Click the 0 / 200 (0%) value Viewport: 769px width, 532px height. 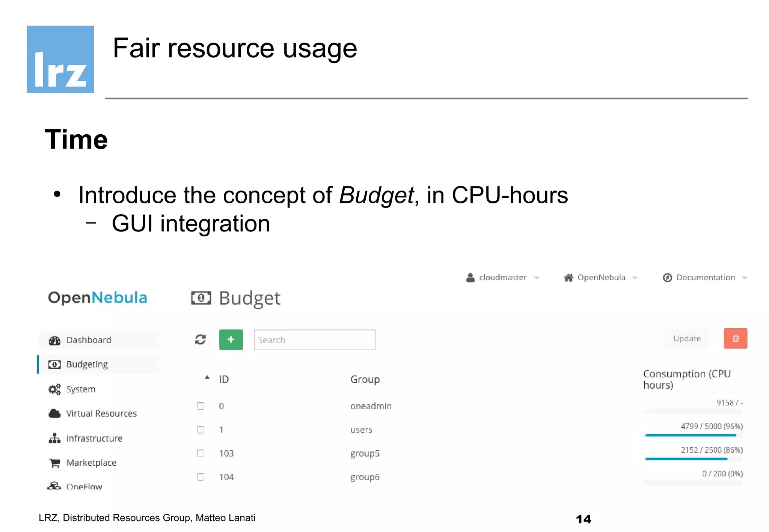(x=722, y=473)
